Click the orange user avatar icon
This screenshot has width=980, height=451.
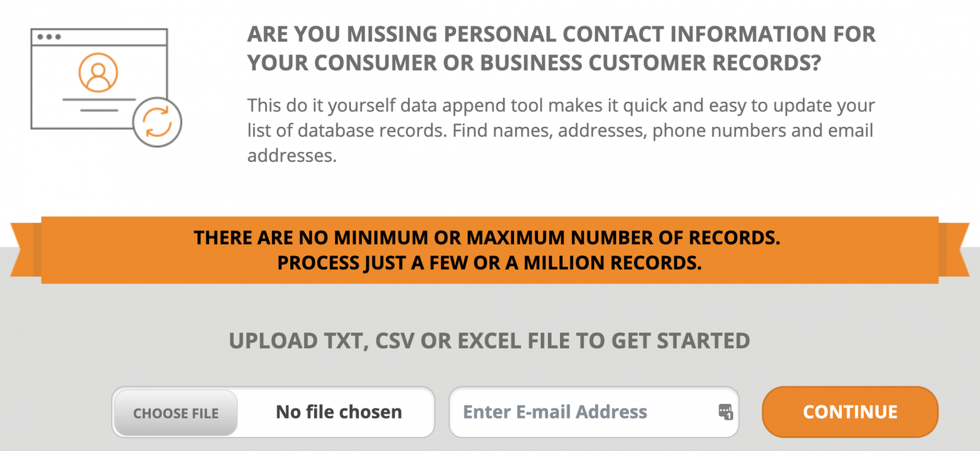pyautogui.click(x=98, y=72)
